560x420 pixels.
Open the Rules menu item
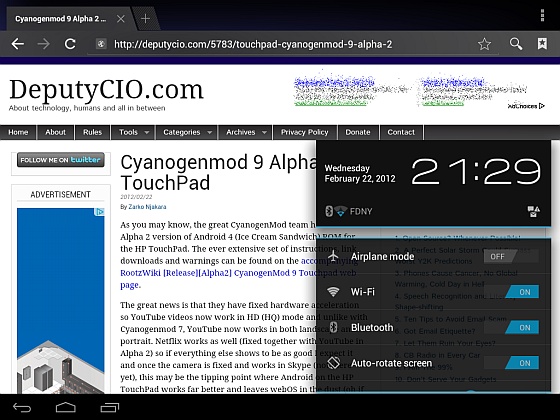tap(92, 132)
